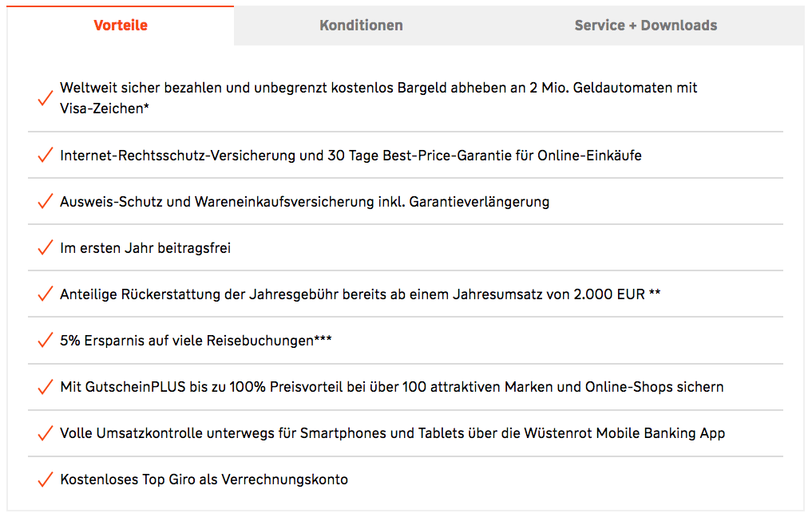Click checkmark next to 5% Ersparnis
This screenshot has height=517, width=812.
(45, 341)
